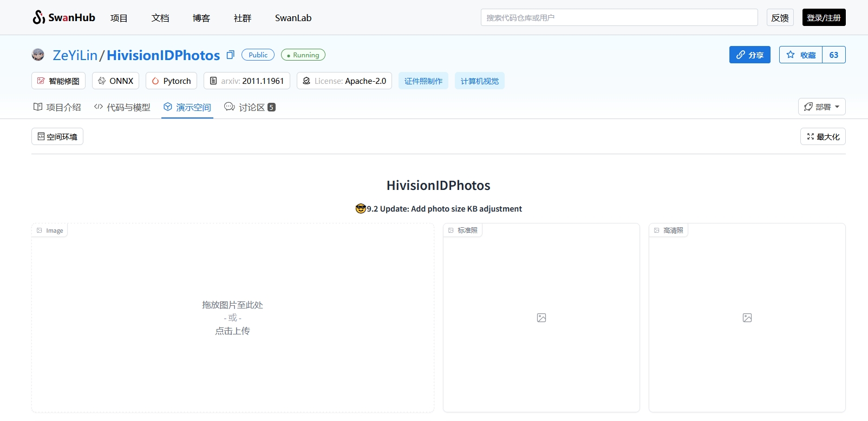Select the 证件照制作 tag
This screenshot has width=868, height=421.
[x=423, y=81]
